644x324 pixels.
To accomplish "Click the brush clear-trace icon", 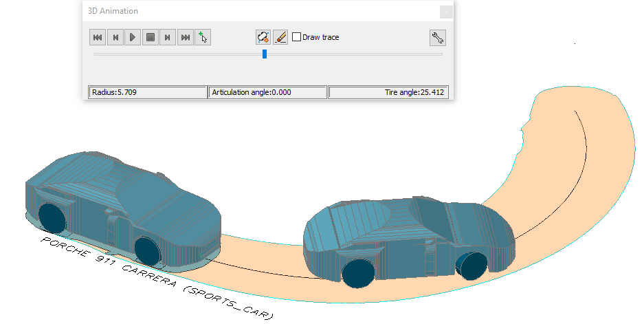I will click(x=280, y=38).
